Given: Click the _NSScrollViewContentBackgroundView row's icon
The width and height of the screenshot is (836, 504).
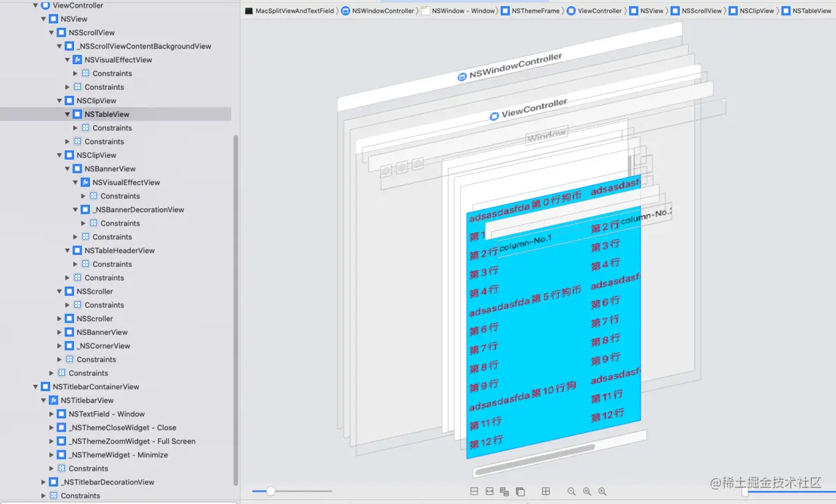Looking at the screenshot, I should point(69,46).
